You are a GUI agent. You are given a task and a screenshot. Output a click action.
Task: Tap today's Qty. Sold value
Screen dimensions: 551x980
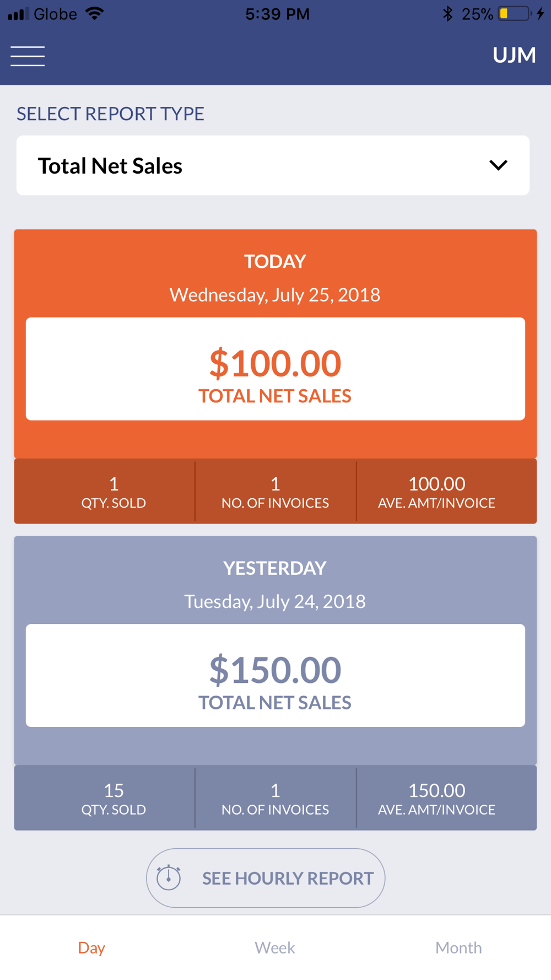pos(114,484)
